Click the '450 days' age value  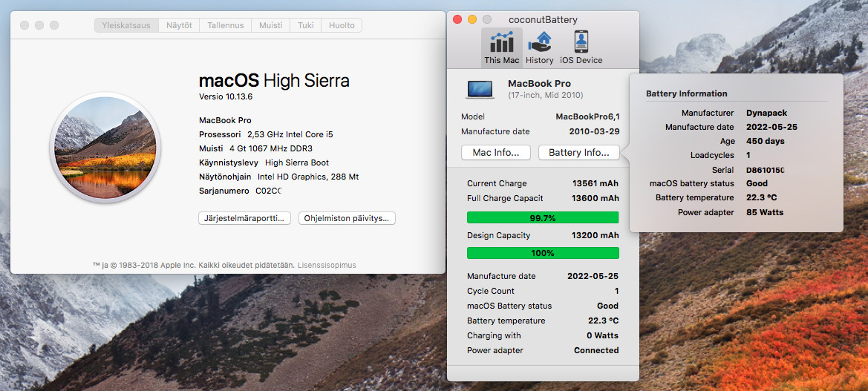(x=765, y=141)
